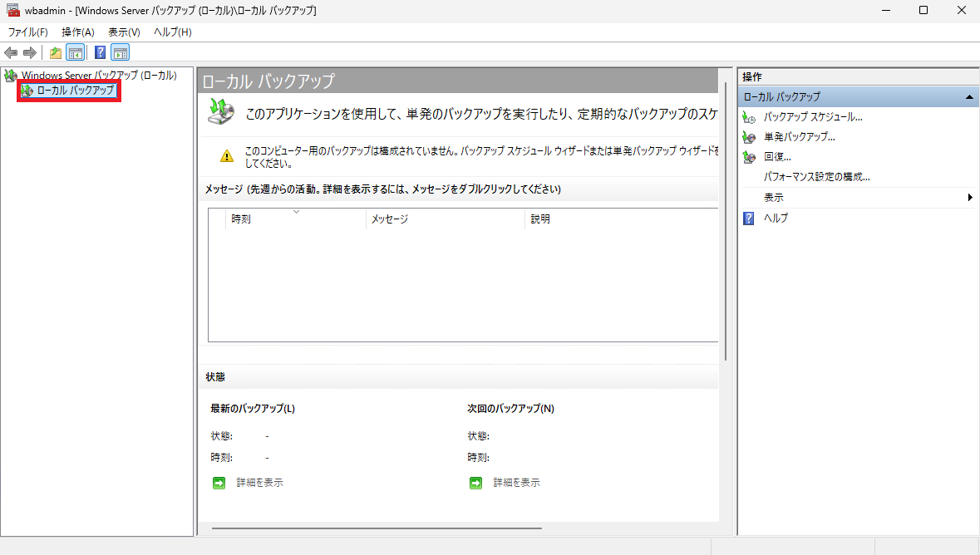
Task: Open the 操作(A) menu
Action: tap(78, 32)
